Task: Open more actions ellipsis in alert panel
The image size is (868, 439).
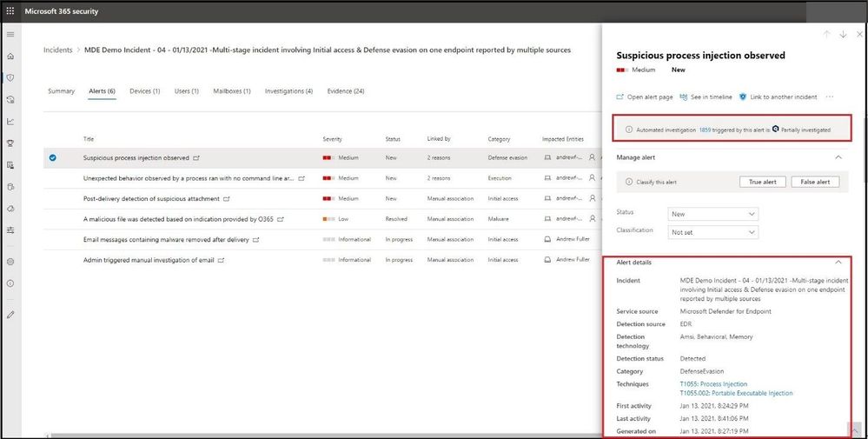Action: pos(829,96)
